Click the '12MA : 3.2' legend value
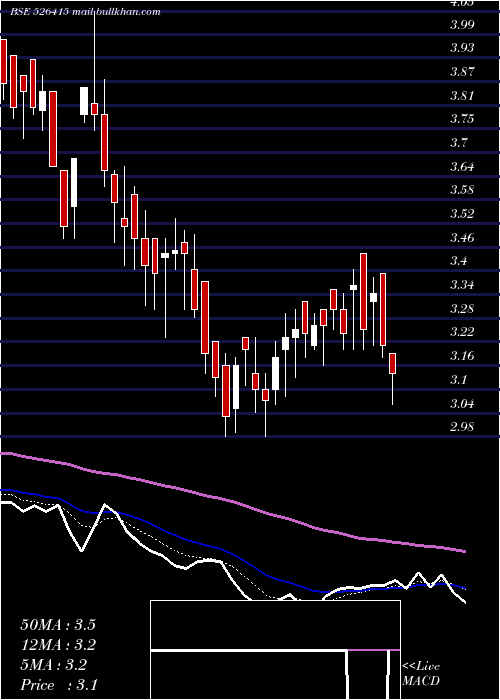This screenshot has width=500, height=700. pos(58,645)
